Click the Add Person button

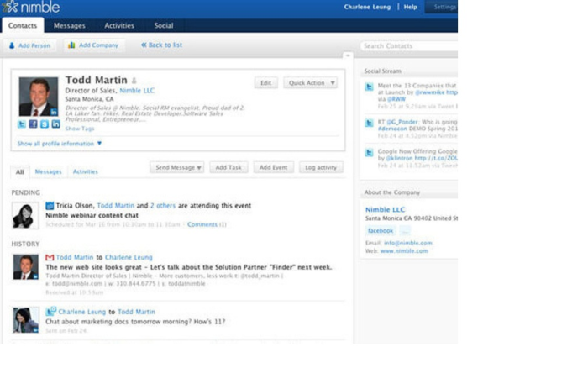click(x=30, y=45)
